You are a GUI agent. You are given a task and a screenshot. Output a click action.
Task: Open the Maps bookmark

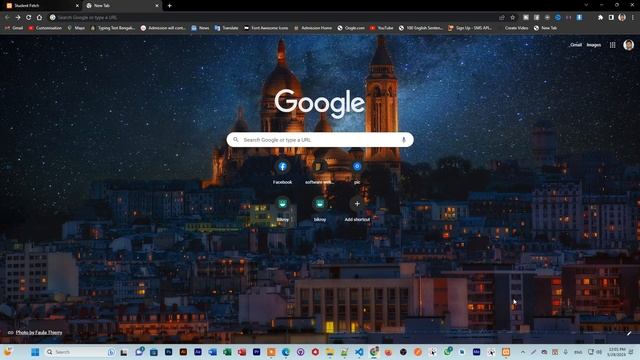(76, 28)
